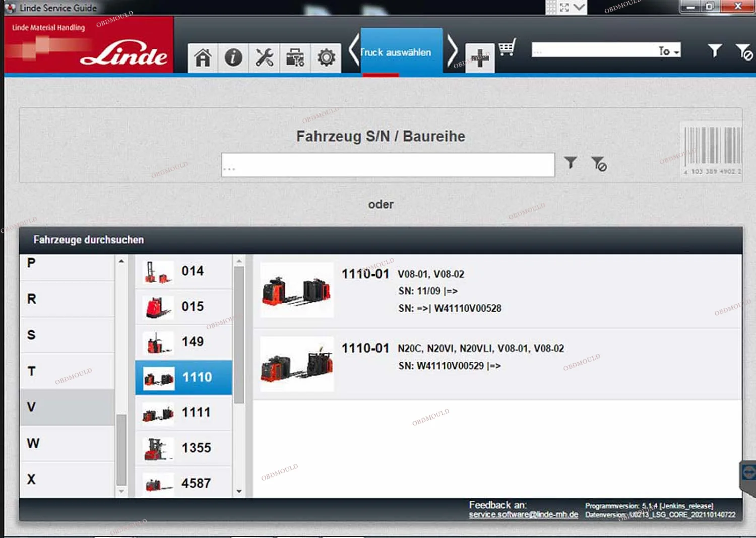Select letter W in the vehicle letter list

(x=68, y=443)
